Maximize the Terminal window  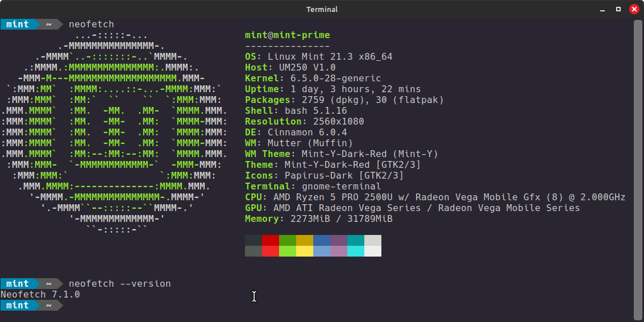tap(618, 9)
